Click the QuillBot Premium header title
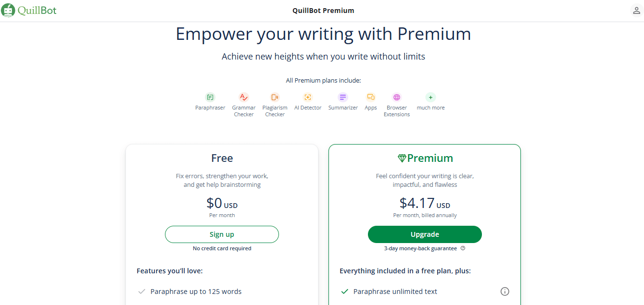 (323, 10)
